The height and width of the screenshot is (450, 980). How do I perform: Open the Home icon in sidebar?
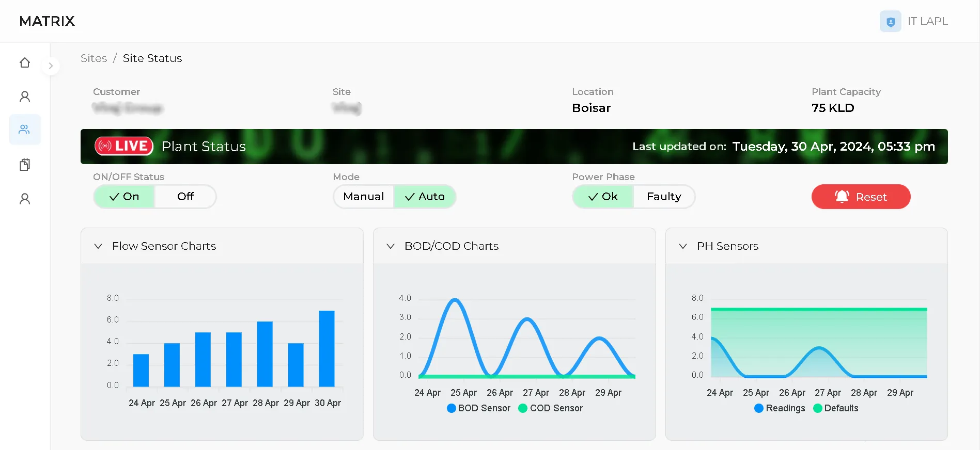click(25, 63)
